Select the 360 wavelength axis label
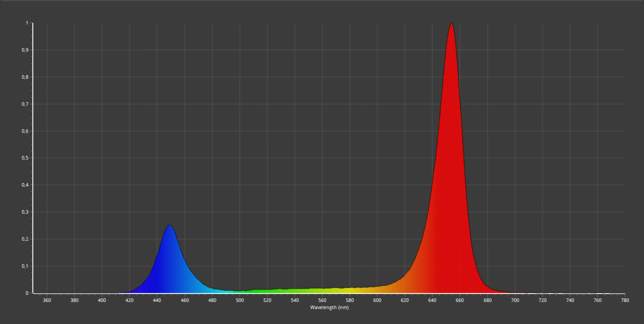This screenshot has width=644, height=324. pos(47,300)
